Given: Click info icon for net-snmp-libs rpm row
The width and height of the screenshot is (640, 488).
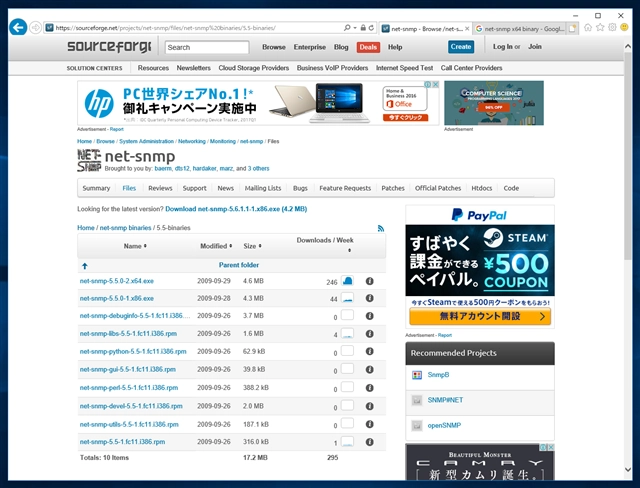Looking at the screenshot, I should pos(369,334).
